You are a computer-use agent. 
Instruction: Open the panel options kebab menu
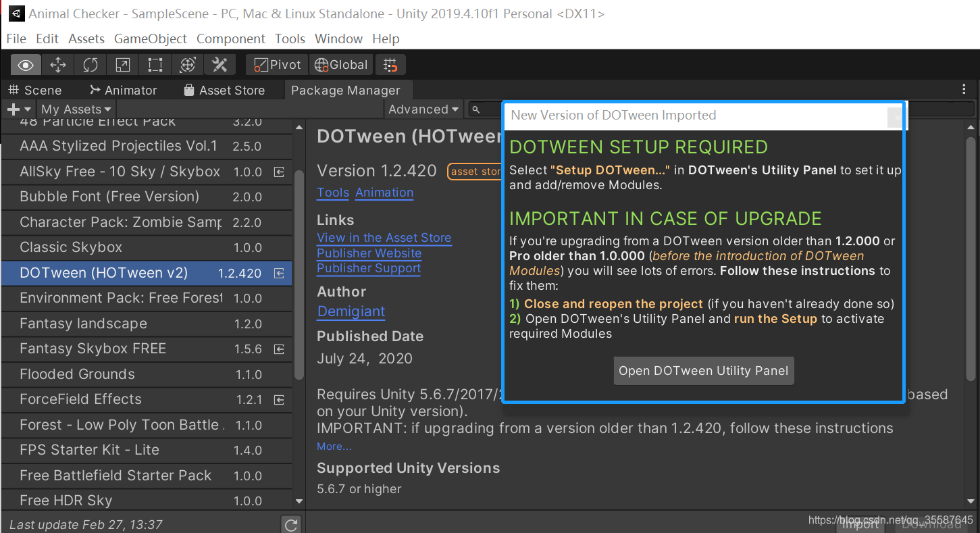click(964, 89)
